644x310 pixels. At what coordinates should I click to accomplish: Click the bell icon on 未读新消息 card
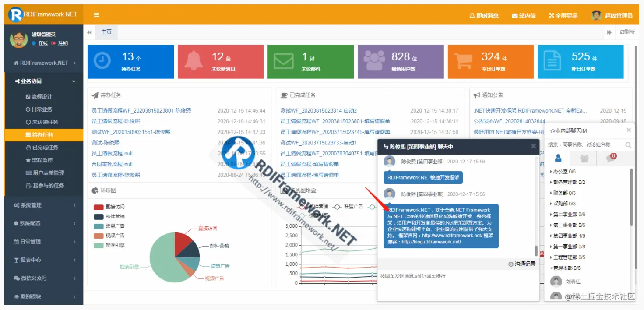pos(193,61)
